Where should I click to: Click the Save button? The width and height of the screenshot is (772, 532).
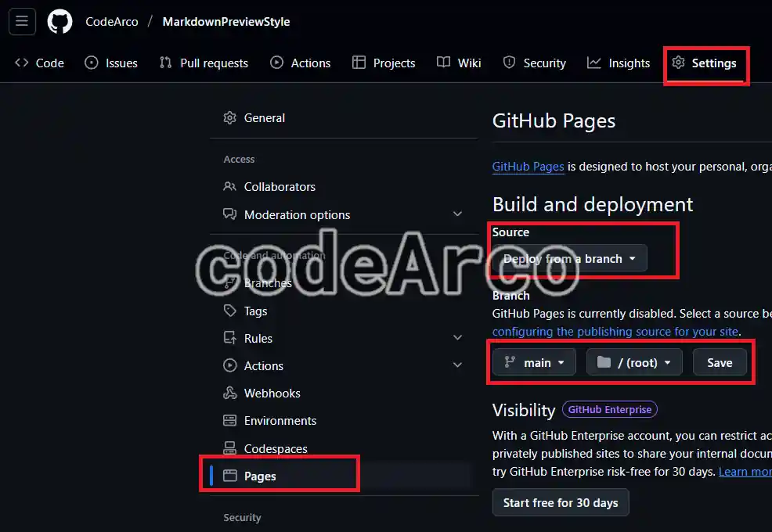click(720, 362)
